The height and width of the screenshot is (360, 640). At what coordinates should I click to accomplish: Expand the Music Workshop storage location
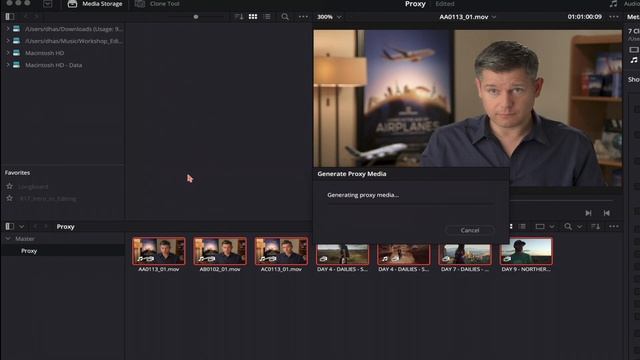[7, 41]
